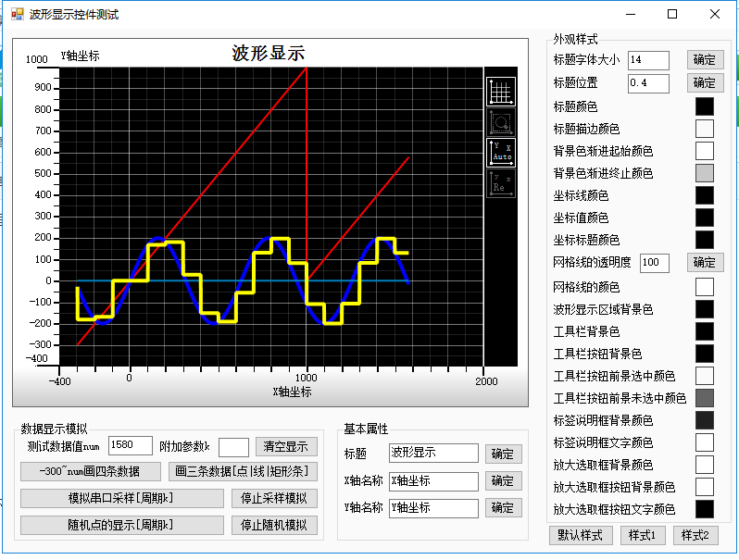Screen dimensions: 739x560
Task: Apply the 样式2 preset
Action: (695, 536)
